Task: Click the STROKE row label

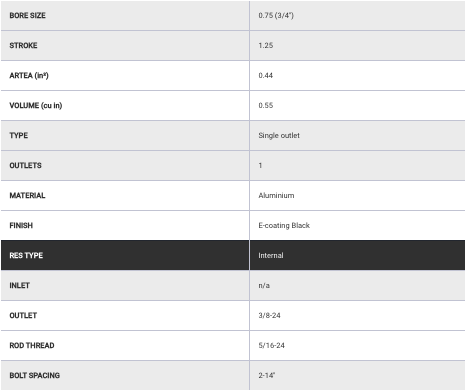Action: [x=23, y=45]
